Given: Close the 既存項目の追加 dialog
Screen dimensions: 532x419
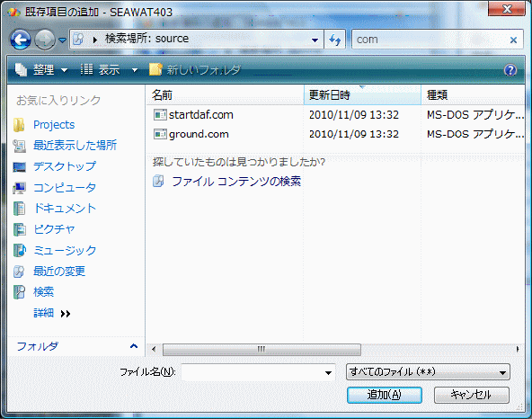Looking at the screenshot, I should (x=507, y=8).
